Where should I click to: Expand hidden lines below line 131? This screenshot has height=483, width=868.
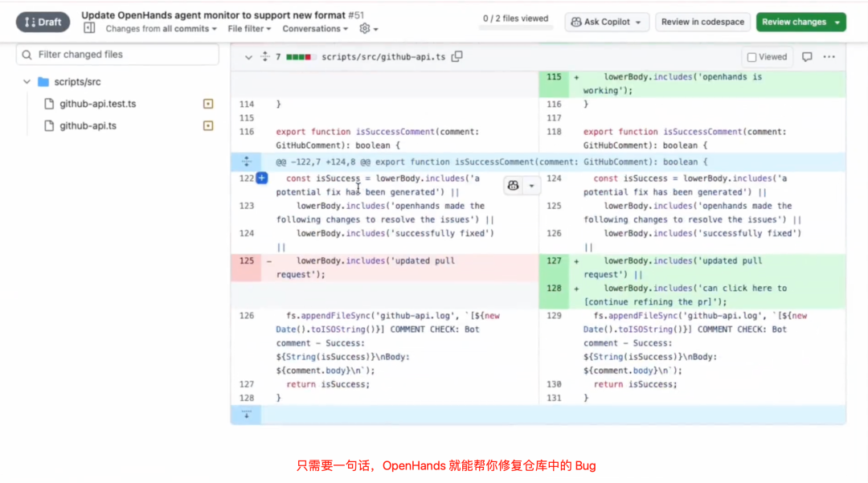click(247, 414)
